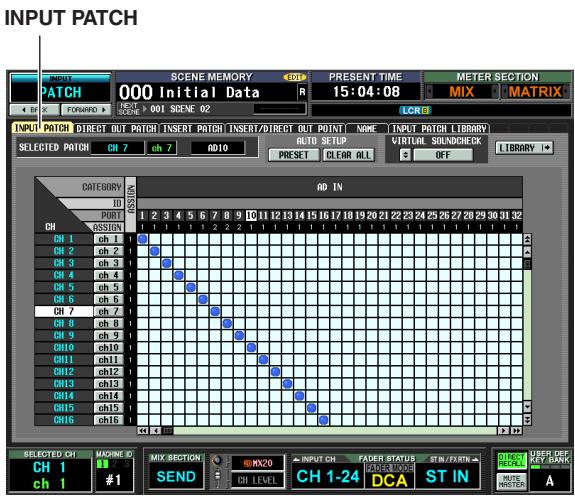Jump to leftmost with double-left arrow
This screenshot has width=575, height=498.
pyautogui.click(x=143, y=431)
